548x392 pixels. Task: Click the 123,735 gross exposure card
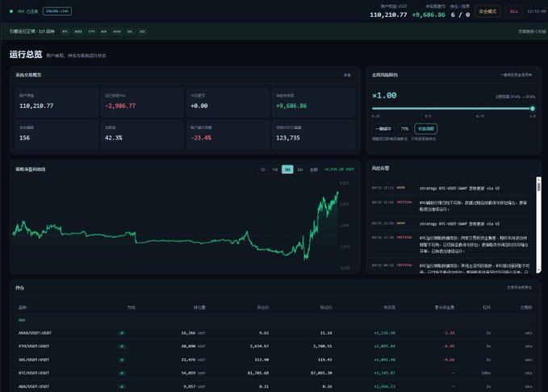(313, 134)
